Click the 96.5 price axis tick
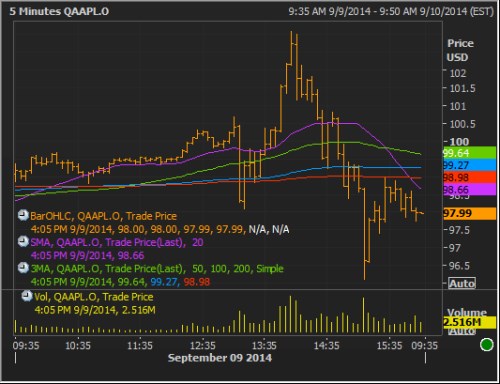Screen dimensions: 500x384 coord(459,266)
